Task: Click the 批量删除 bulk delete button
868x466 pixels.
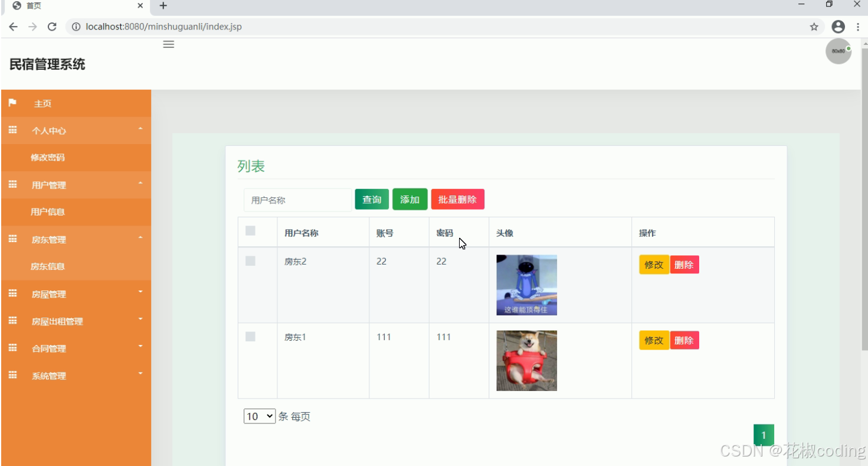Action: (458, 199)
